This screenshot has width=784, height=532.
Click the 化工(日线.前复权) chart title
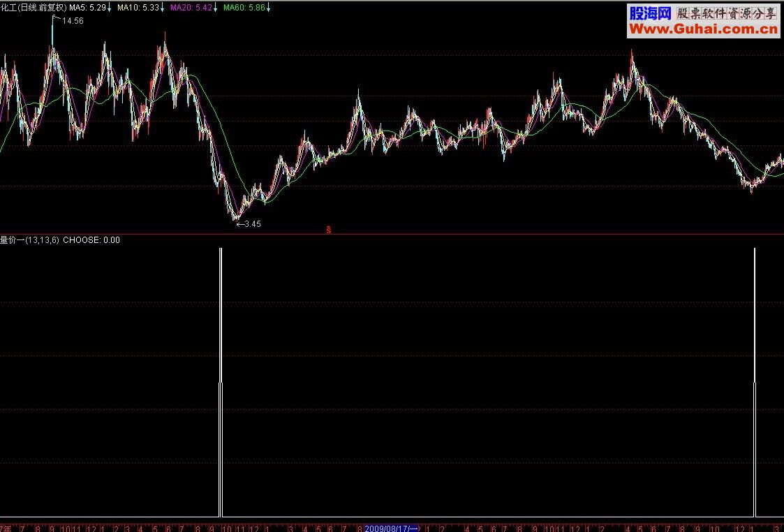click(x=34, y=8)
